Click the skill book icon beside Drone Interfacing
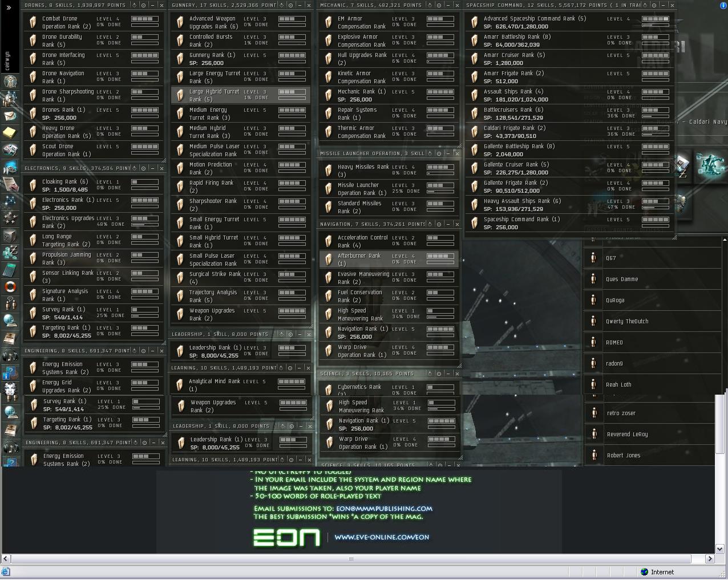The image size is (728, 580). (33, 59)
